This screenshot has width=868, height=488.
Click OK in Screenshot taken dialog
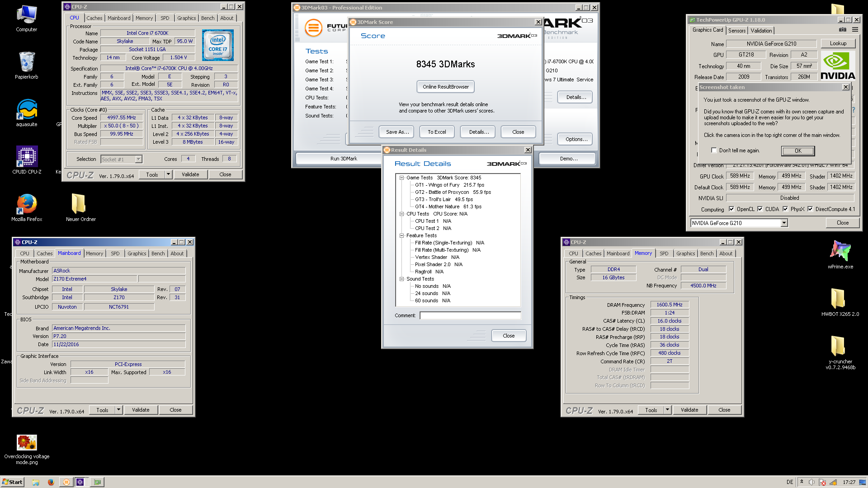798,151
